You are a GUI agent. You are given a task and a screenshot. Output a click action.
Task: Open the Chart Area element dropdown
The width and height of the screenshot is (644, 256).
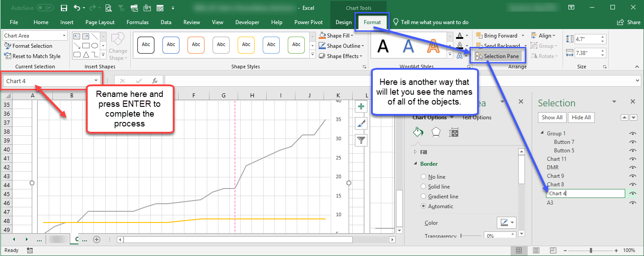[x=64, y=36]
